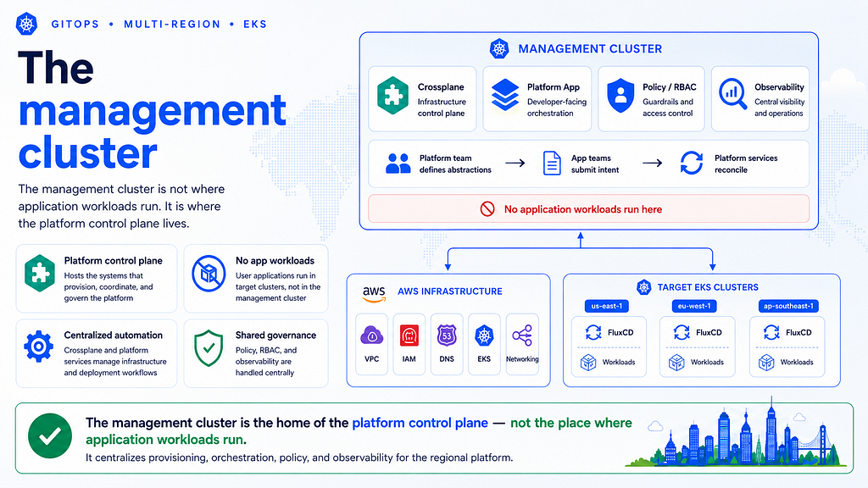868x488 pixels.
Task: Click the Policy / RBAC shield icon
Action: (x=620, y=95)
